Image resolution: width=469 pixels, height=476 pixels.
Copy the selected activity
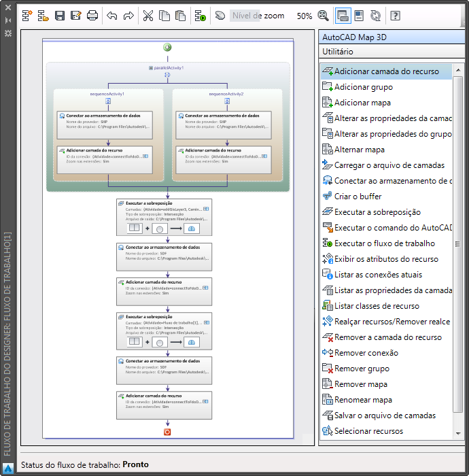pos(164,16)
